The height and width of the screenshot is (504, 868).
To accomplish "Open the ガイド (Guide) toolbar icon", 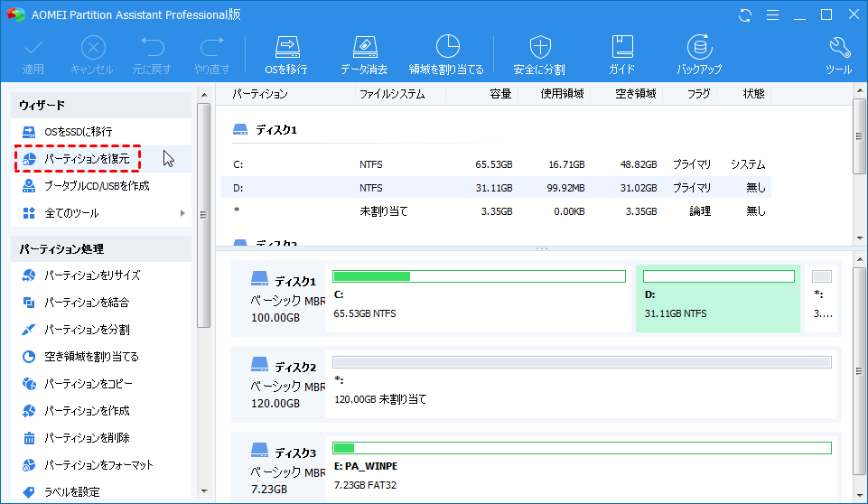I will (x=622, y=55).
